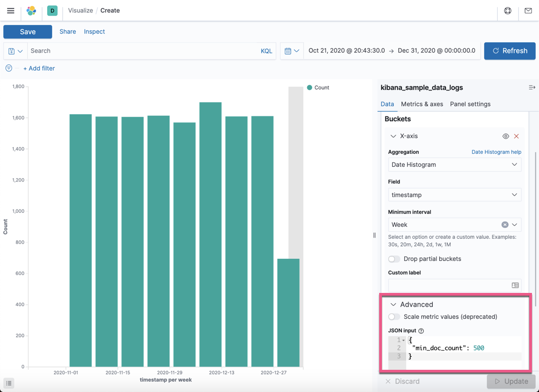
Task: Click the filter options icon
Action: [x=9, y=68]
